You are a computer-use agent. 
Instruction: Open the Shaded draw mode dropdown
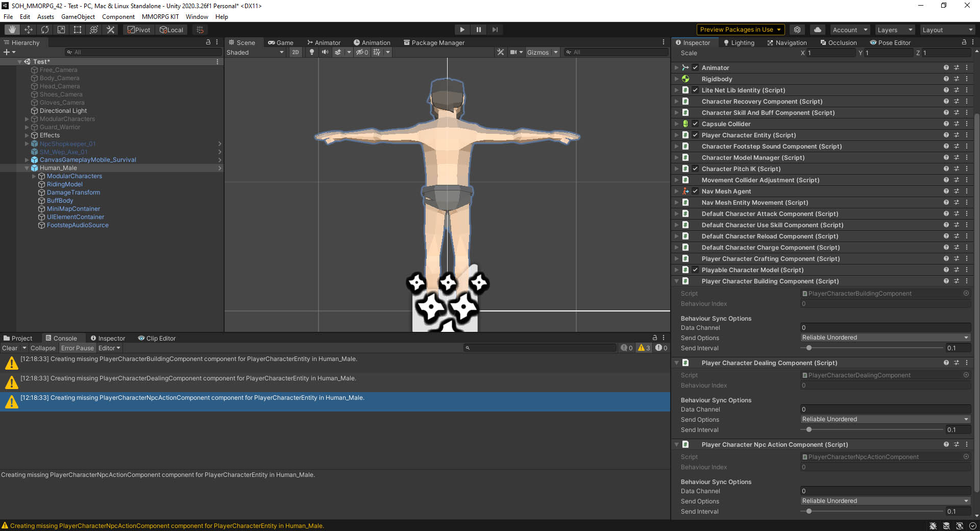(x=255, y=52)
